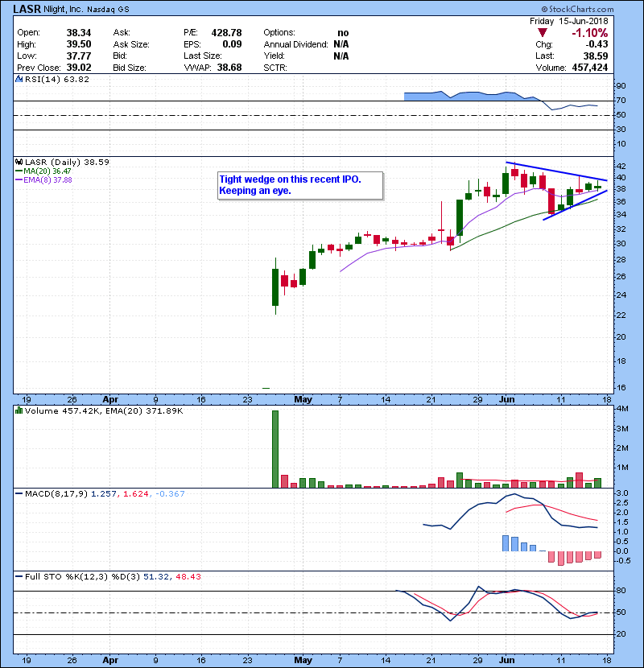This screenshot has height=668, width=644.
Task: Click the 'LASR (Daily) 38.59' label
Action: (x=67, y=162)
